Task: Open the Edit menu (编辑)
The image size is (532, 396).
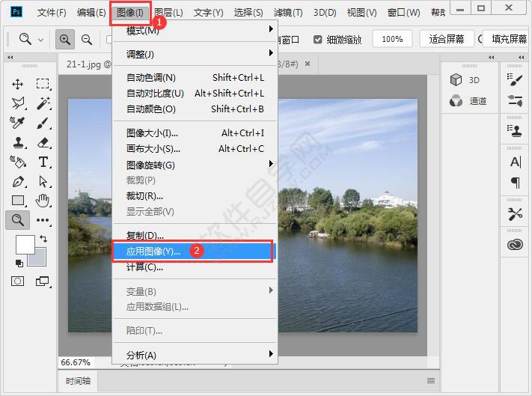Action: pyautogui.click(x=91, y=13)
